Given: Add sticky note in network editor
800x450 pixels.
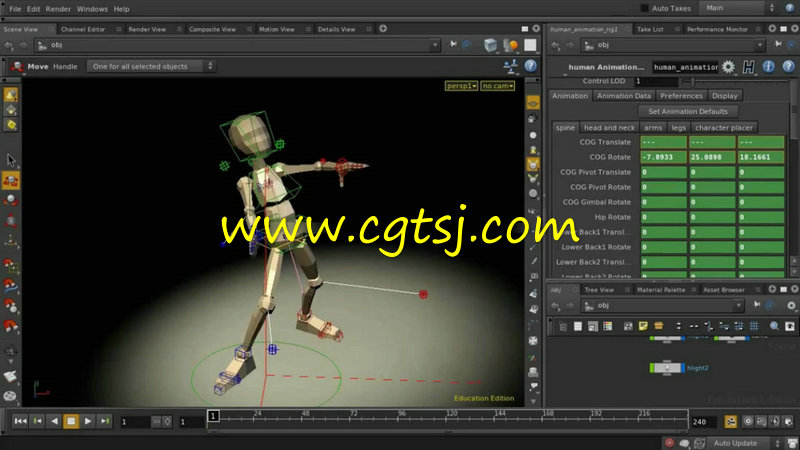Looking at the screenshot, I should (x=643, y=326).
